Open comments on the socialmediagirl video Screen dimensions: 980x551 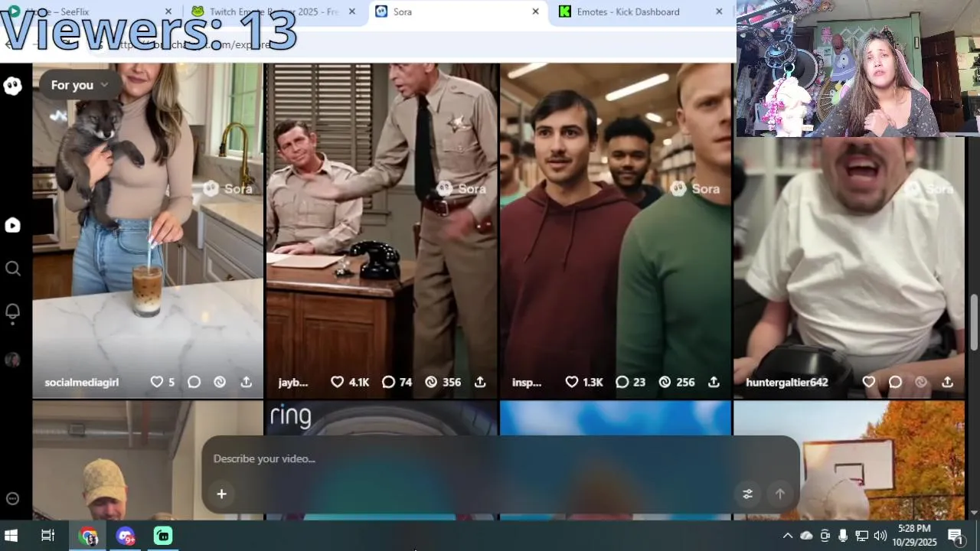(194, 381)
